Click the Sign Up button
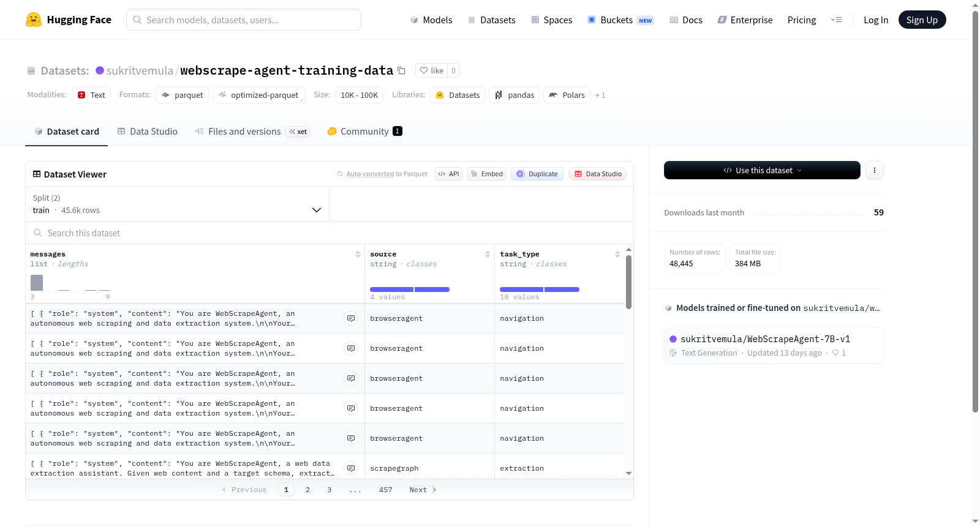Image resolution: width=980 pixels, height=527 pixels. 922,20
